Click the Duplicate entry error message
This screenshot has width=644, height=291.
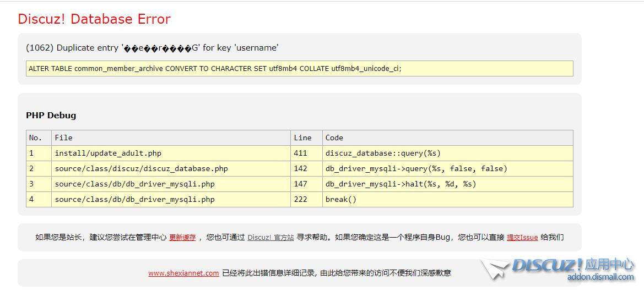click(152, 48)
